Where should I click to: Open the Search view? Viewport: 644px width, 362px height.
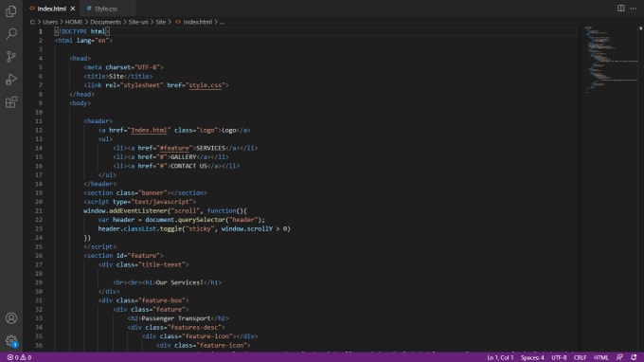[11, 34]
